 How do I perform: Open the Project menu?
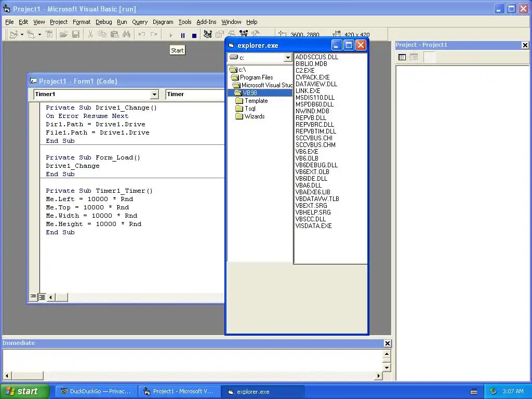[x=59, y=22]
